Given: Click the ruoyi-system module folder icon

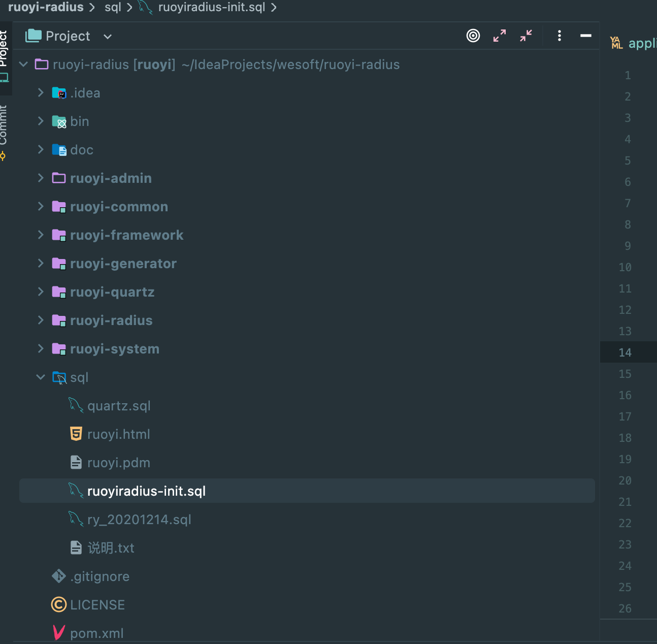Looking at the screenshot, I should (x=59, y=349).
